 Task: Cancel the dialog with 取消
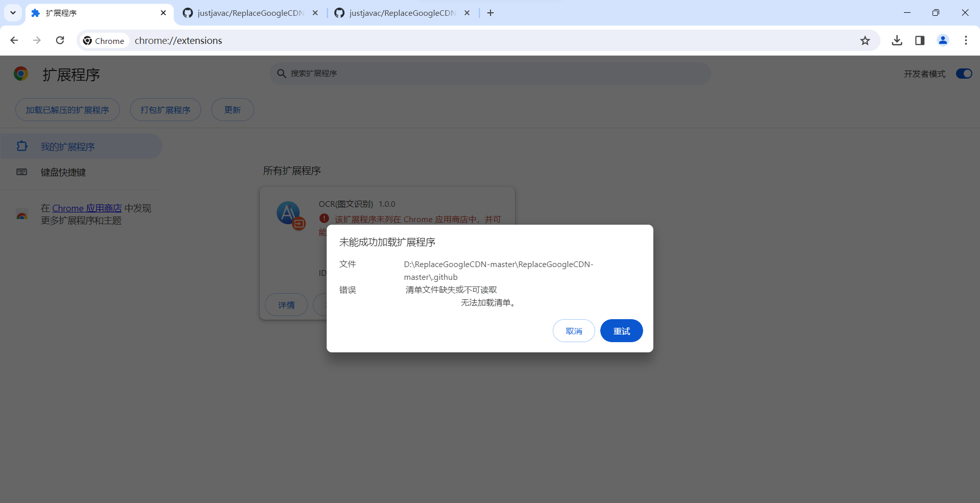574,330
